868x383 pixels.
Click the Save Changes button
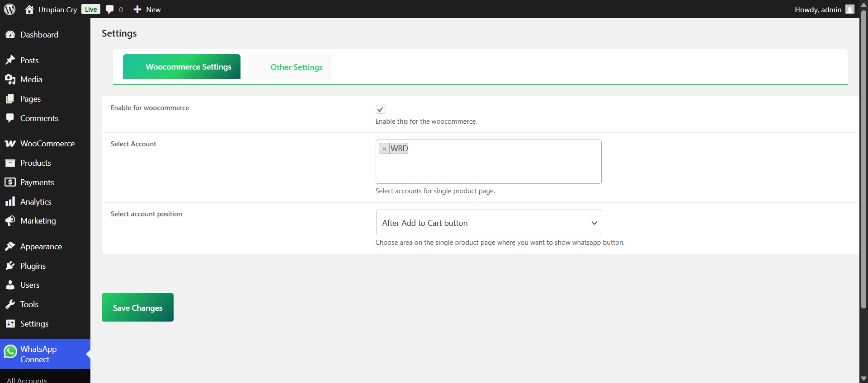pos(137,308)
